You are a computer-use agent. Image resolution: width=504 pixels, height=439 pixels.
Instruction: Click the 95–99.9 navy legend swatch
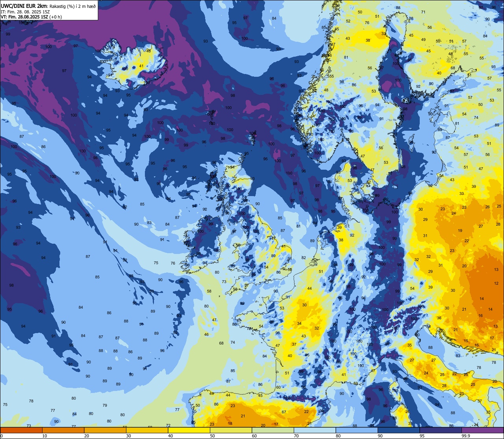point(441,430)
